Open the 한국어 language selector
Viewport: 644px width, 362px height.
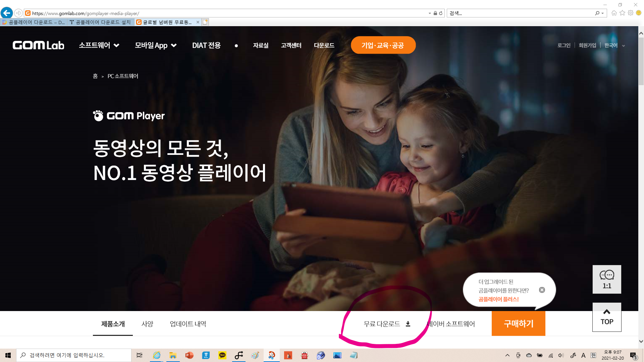point(614,45)
